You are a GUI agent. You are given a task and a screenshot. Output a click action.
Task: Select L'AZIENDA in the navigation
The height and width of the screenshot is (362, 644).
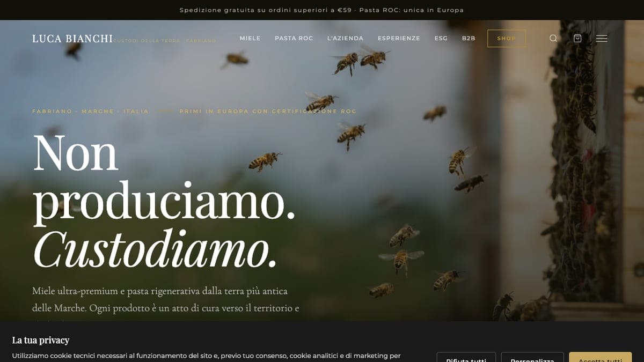click(345, 39)
